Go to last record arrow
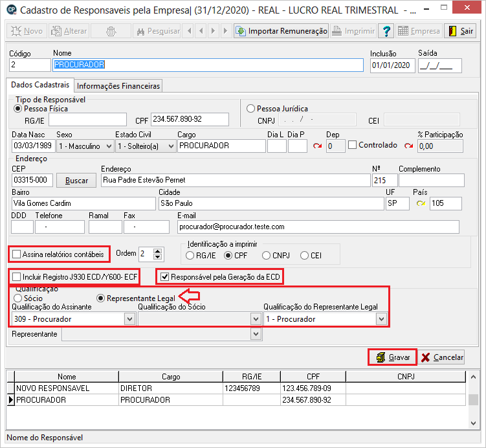Viewport: 486px width, 448px height. pos(225,31)
